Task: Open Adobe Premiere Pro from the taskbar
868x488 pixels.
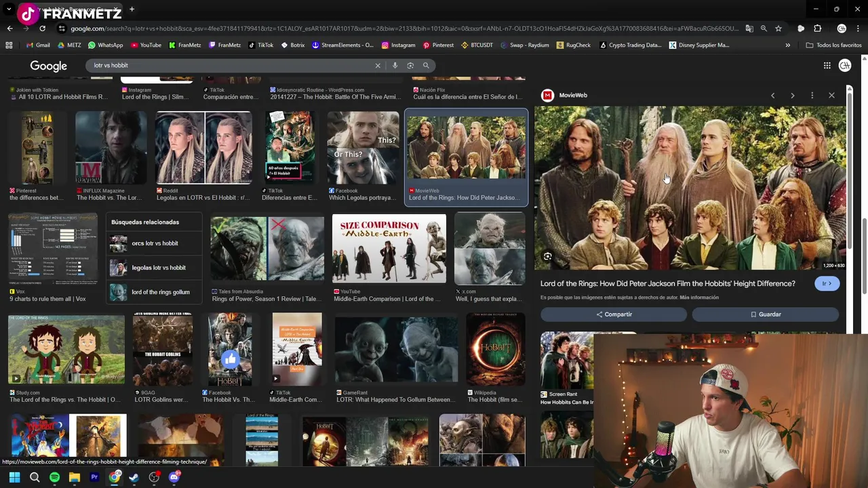Action: 94,477
